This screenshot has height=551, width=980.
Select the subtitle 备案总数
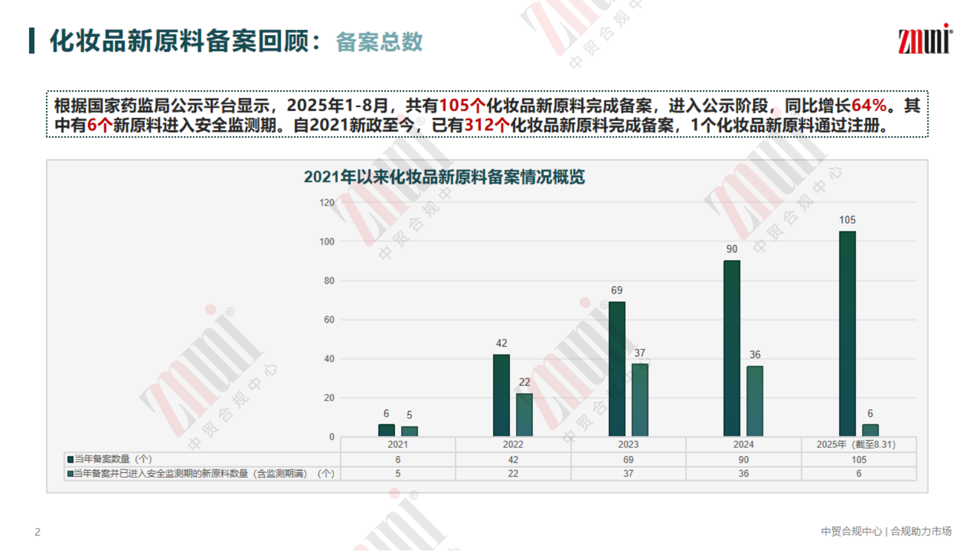tap(379, 42)
